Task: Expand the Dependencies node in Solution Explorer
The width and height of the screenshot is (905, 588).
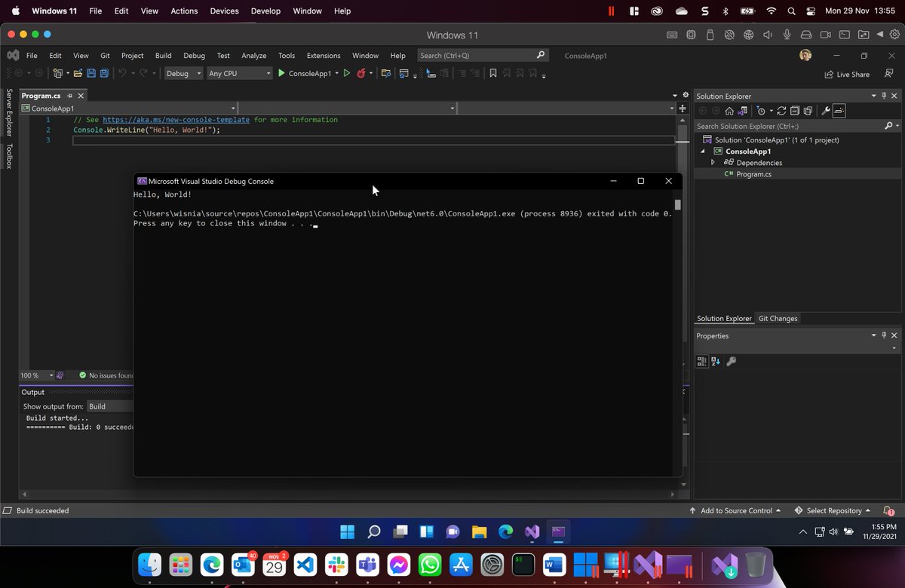Action: pyautogui.click(x=713, y=162)
